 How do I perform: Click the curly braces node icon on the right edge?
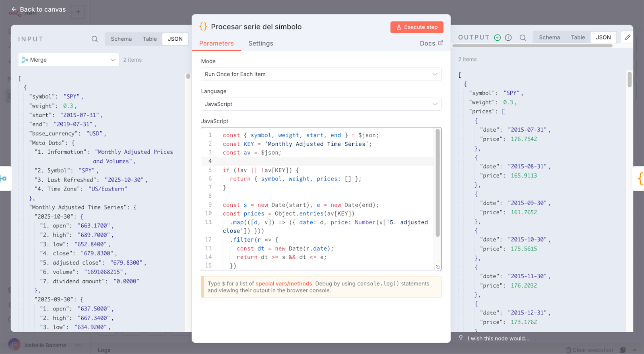pos(640,178)
